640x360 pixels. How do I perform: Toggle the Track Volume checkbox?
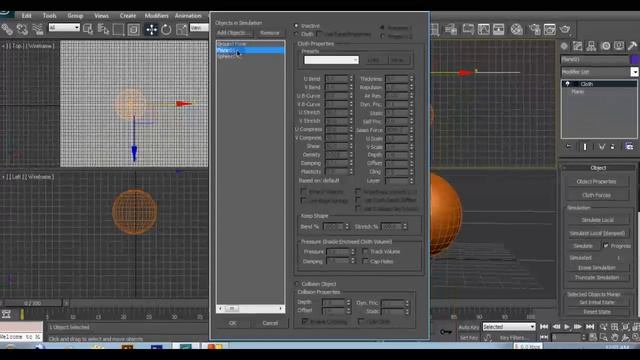(x=366, y=251)
